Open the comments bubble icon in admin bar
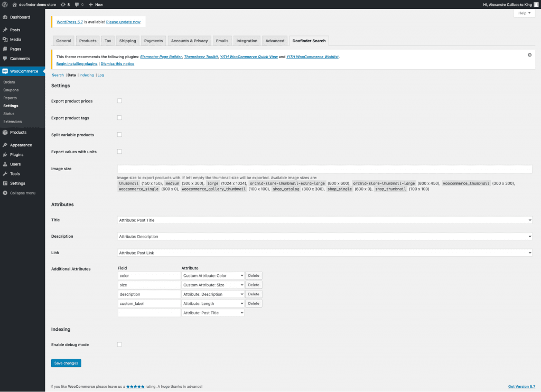 [77, 4]
